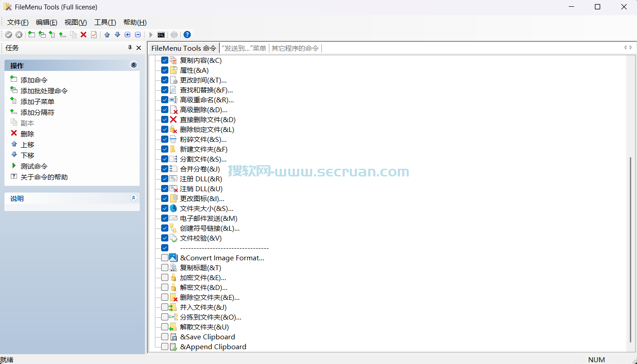
Task: Uncheck the 注册 DLL(&R) checkbox
Action: pos(165,179)
